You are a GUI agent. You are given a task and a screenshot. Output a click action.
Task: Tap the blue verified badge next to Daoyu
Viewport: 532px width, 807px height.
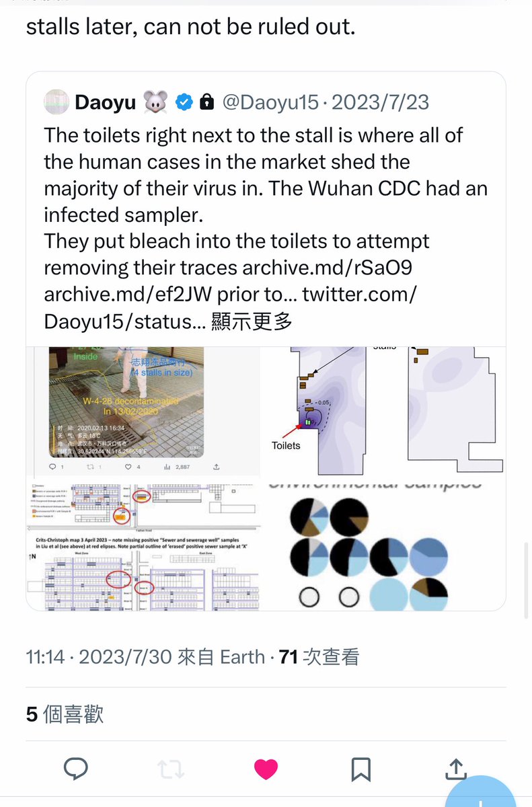(x=185, y=102)
